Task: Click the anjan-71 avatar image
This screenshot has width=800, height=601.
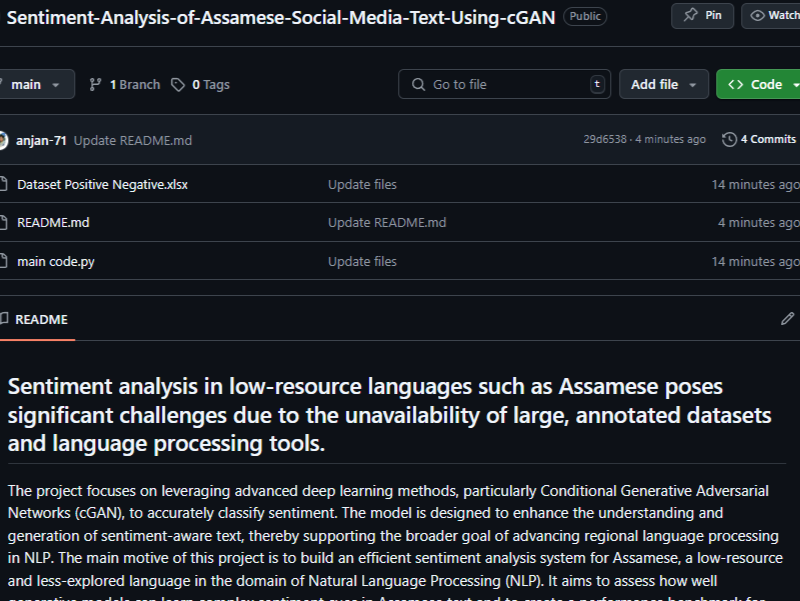Action: pyautogui.click(x=2, y=140)
